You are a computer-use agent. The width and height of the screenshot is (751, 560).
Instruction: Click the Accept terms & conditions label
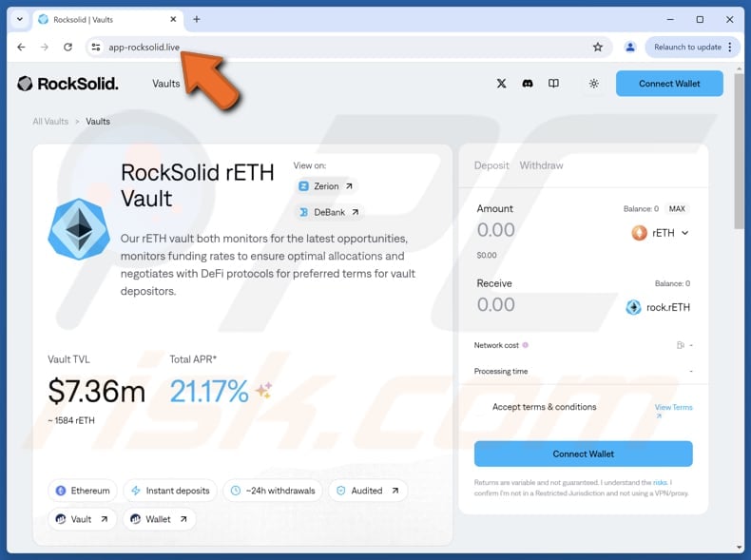[x=544, y=407]
